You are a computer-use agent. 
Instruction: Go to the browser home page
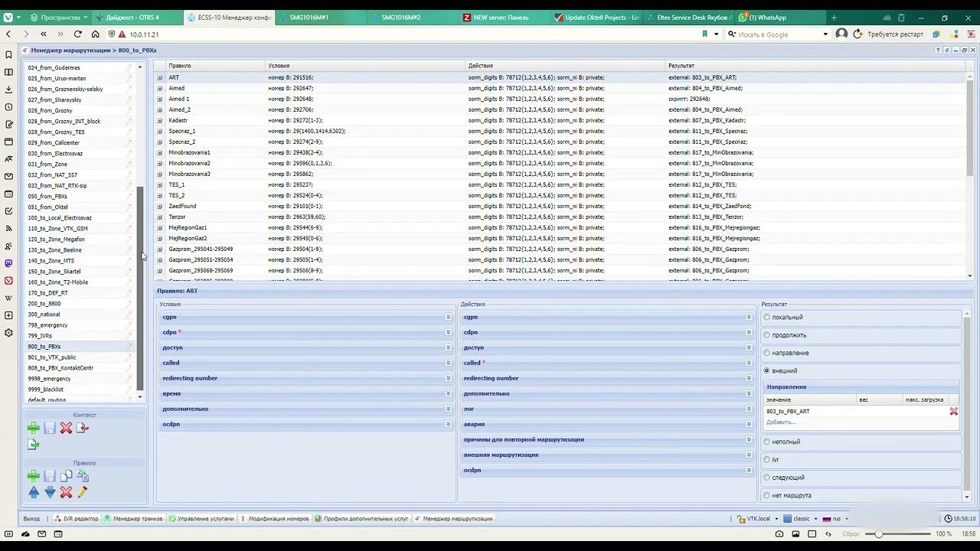(95, 34)
